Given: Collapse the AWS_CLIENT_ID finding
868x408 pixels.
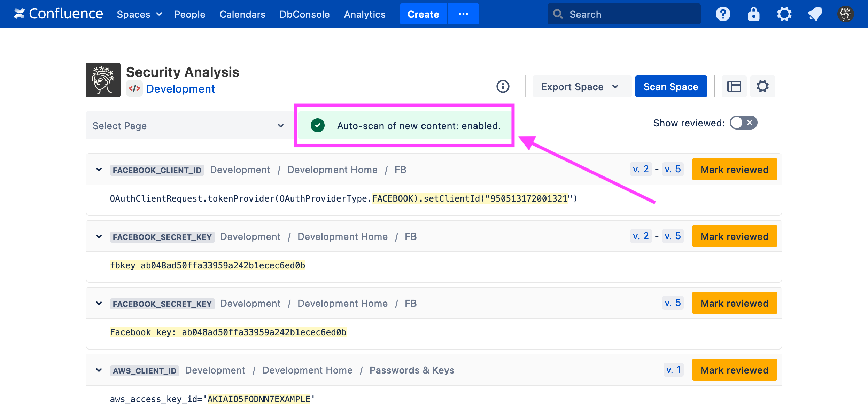Looking at the screenshot, I should [x=99, y=370].
